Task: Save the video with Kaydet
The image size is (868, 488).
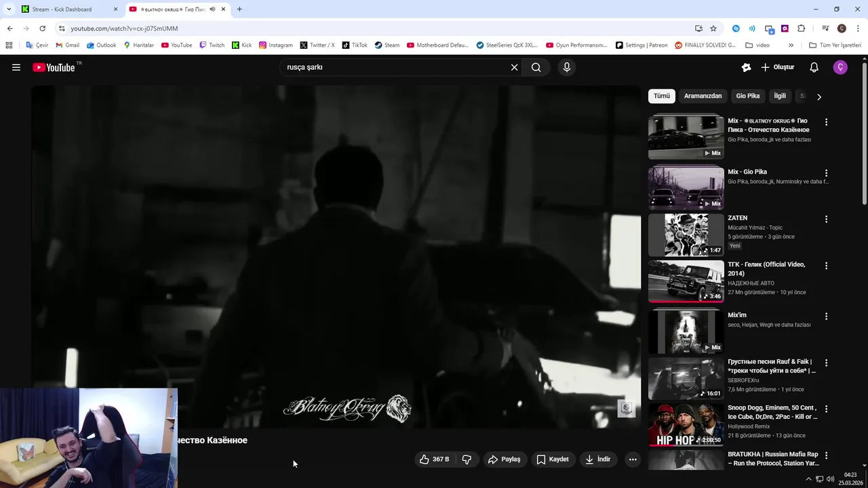Action: [x=553, y=460]
